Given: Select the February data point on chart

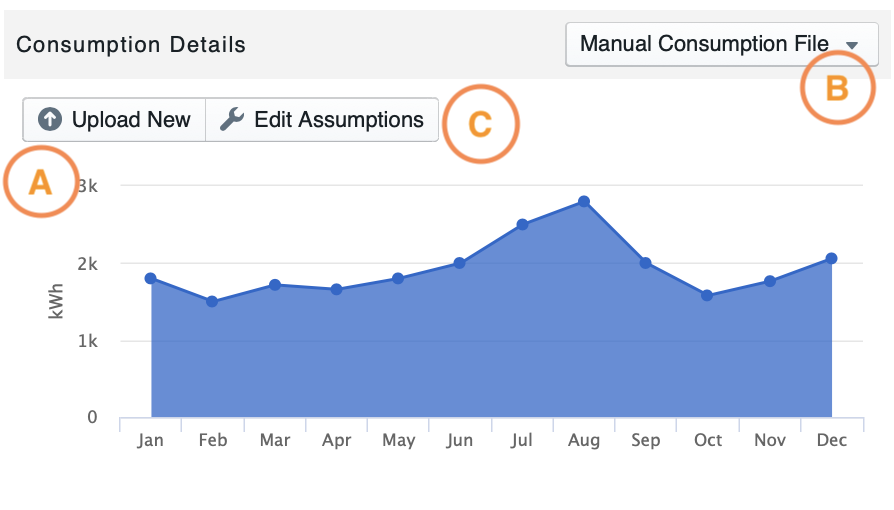Looking at the screenshot, I should 212,301.
